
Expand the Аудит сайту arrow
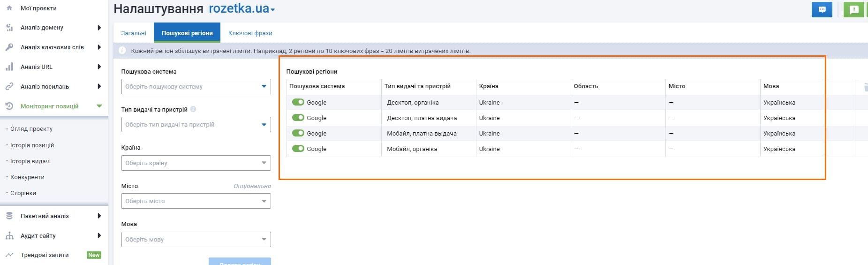(99, 235)
